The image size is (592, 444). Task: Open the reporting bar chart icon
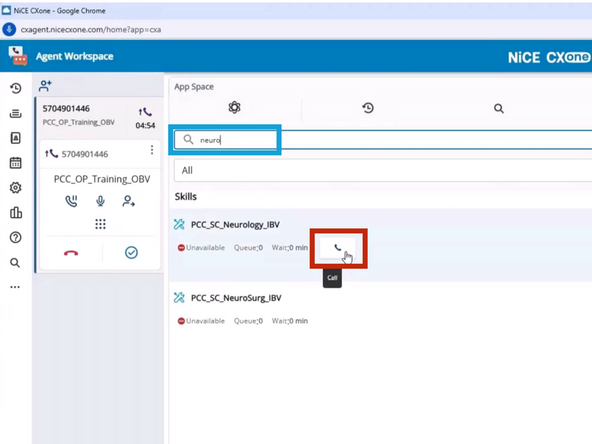coord(15,213)
